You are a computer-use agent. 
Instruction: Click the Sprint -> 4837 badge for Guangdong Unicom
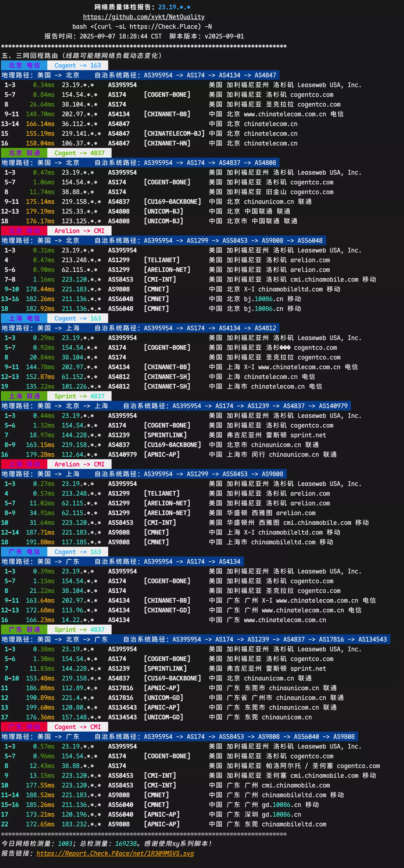point(80,629)
